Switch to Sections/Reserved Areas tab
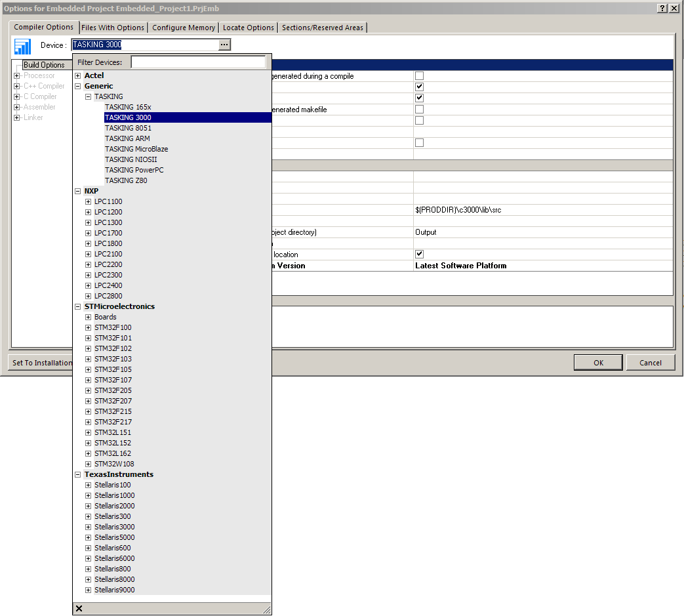 (323, 28)
